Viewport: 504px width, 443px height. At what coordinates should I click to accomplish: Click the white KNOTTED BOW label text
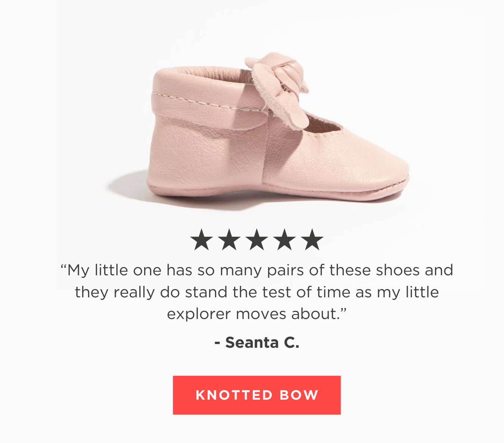256,395
